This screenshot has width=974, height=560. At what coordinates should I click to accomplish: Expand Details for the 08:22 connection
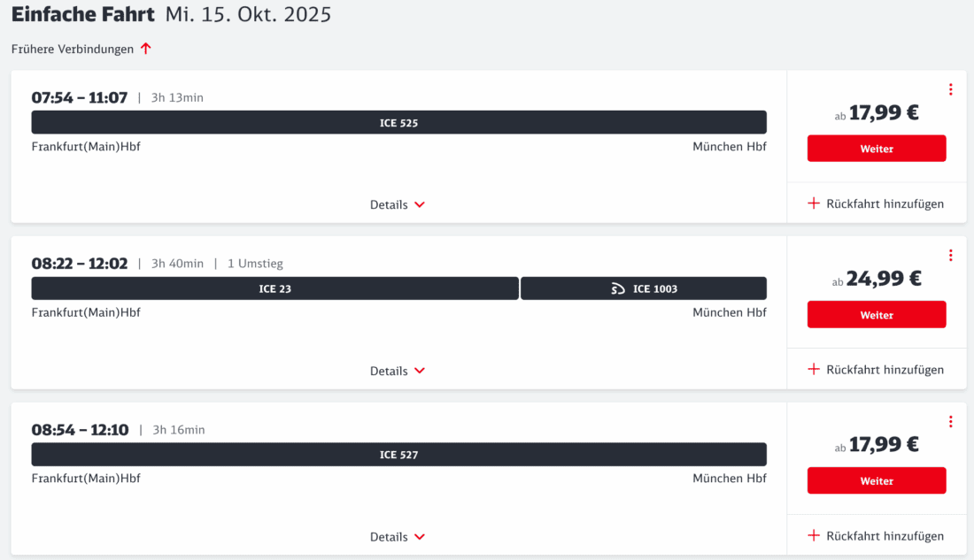click(398, 371)
